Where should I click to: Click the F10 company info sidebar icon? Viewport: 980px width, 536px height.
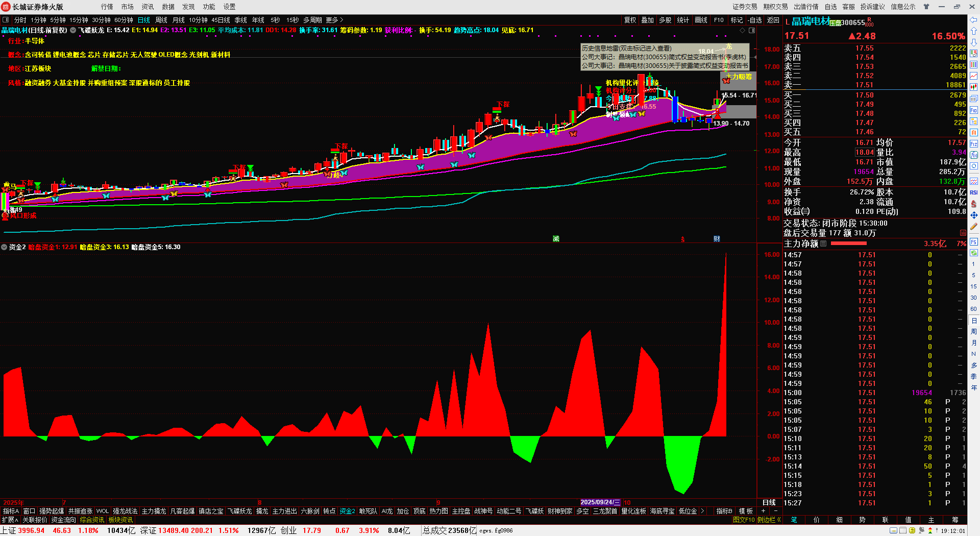[973, 110]
